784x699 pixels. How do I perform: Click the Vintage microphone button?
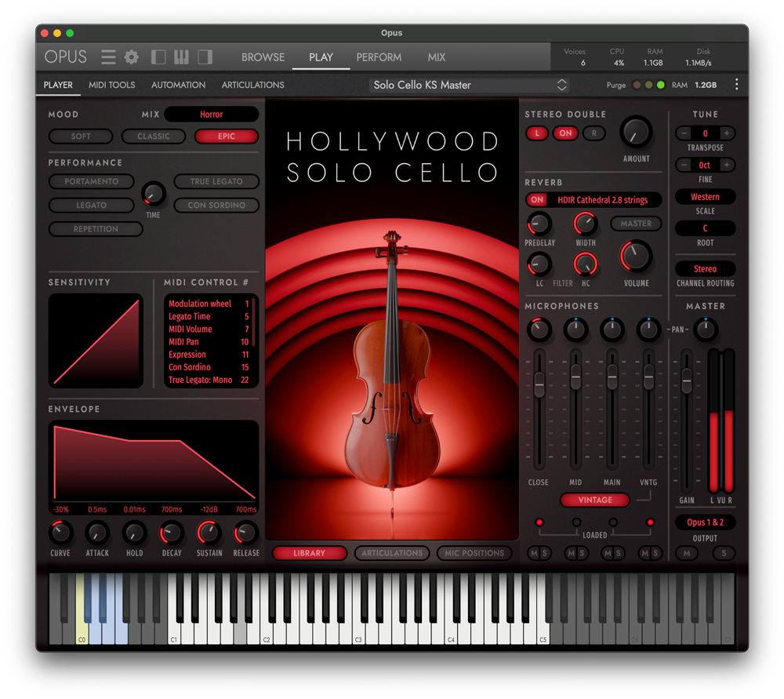click(x=595, y=500)
